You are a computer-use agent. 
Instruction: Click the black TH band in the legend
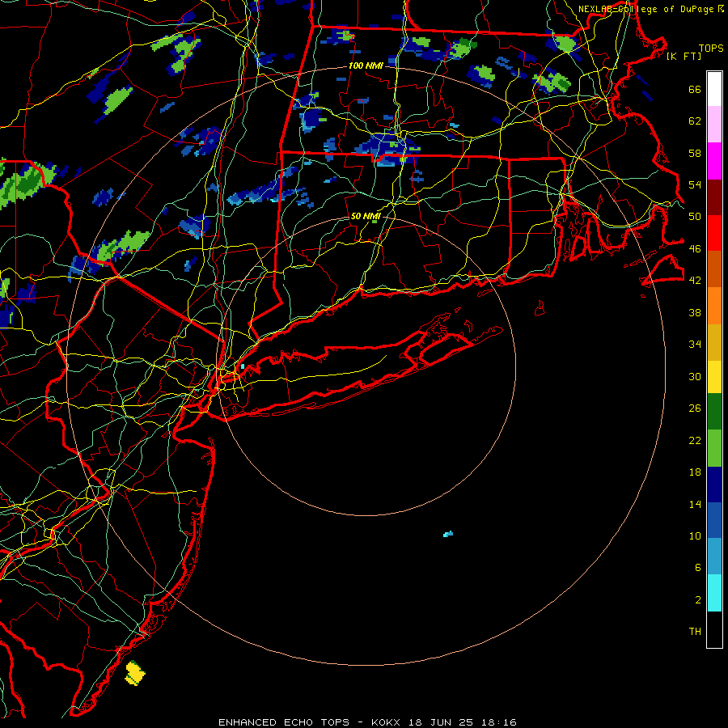pos(714,629)
